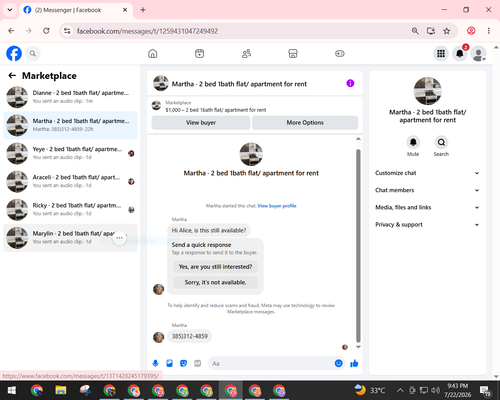Click large listing photo in right panel
This screenshot has height=400, width=500.
click(x=427, y=91)
